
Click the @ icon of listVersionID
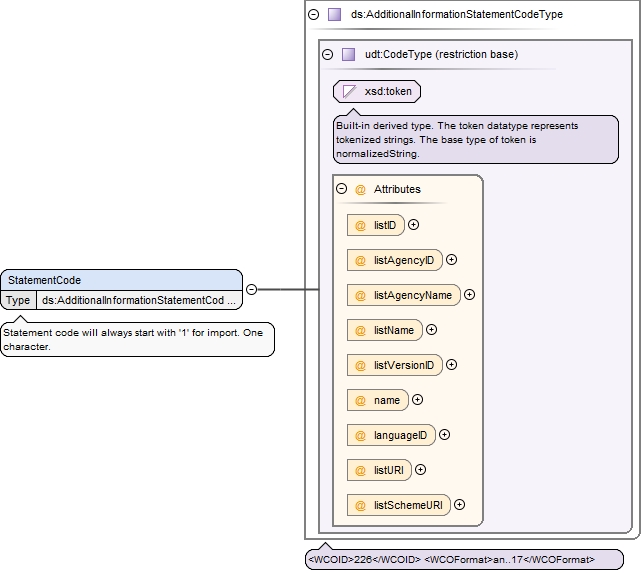(x=360, y=366)
